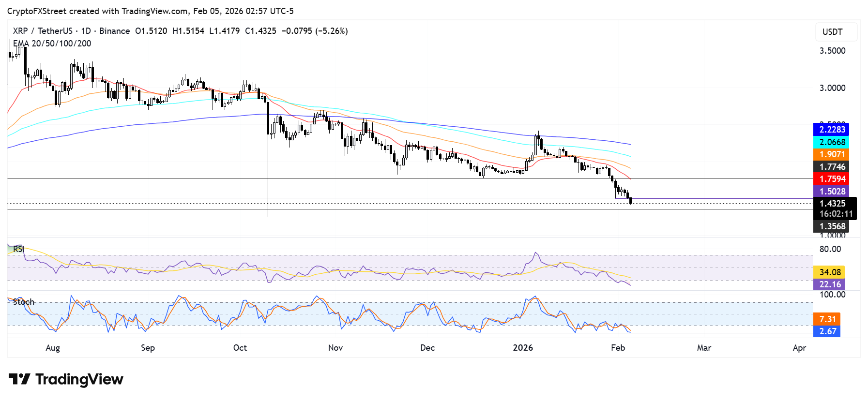Click the TradingView logo icon
This screenshot has height=401, width=868.
19,379
